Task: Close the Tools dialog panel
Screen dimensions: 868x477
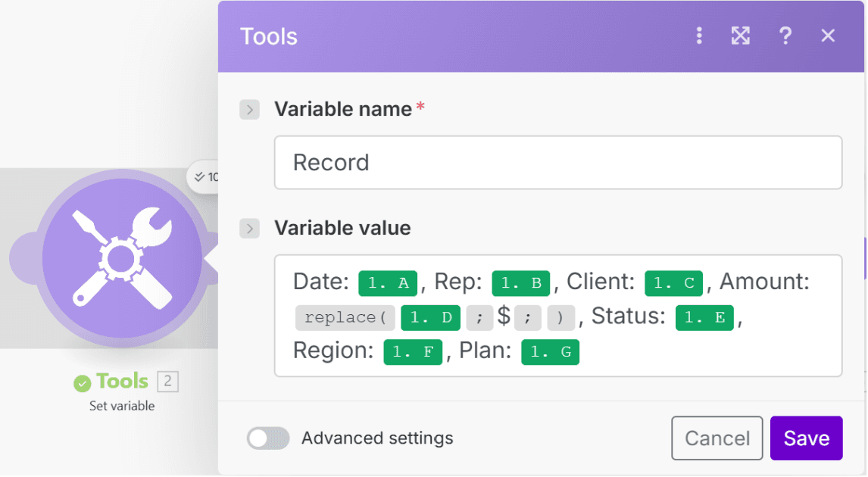Action: click(828, 36)
